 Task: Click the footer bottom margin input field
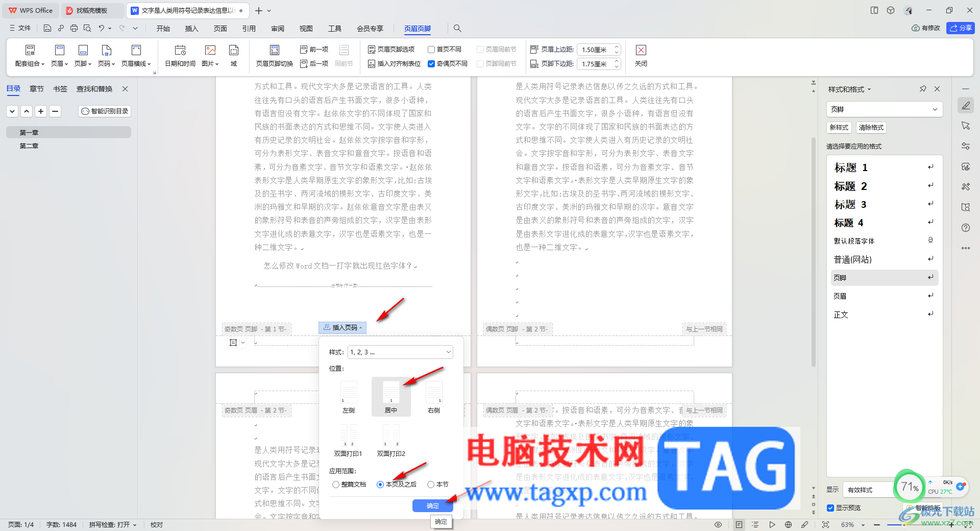pyautogui.click(x=595, y=64)
